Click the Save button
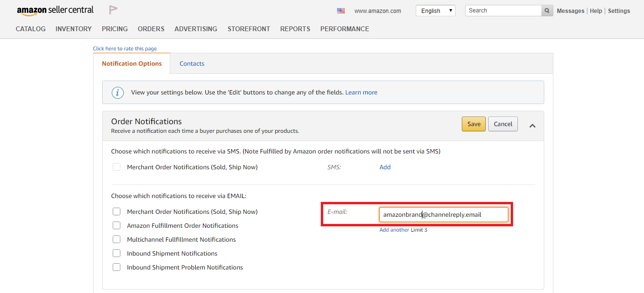 click(x=474, y=124)
